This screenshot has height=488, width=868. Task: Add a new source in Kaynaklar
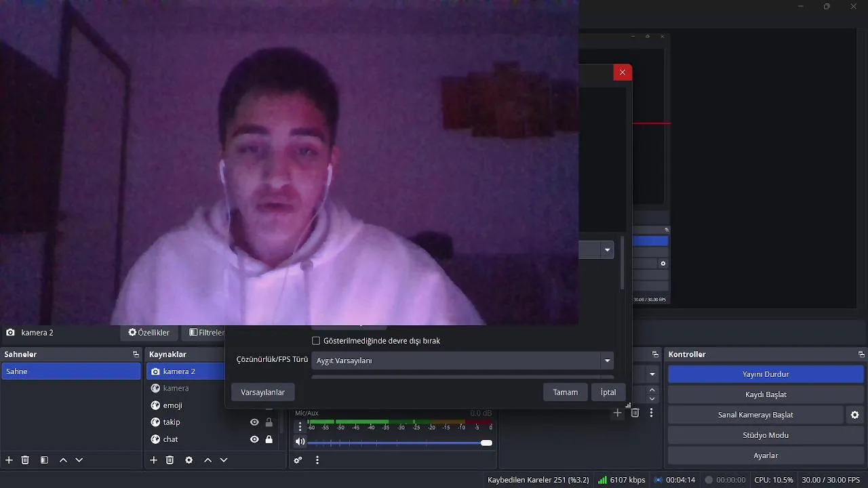pyautogui.click(x=153, y=460)
